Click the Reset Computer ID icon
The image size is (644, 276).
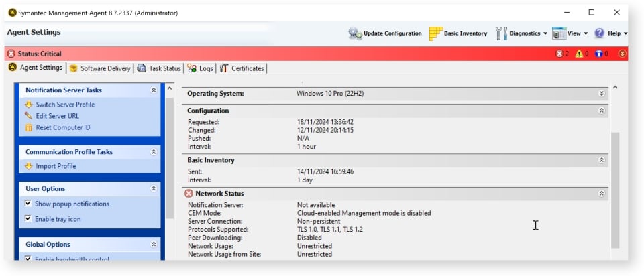[28, 127]
